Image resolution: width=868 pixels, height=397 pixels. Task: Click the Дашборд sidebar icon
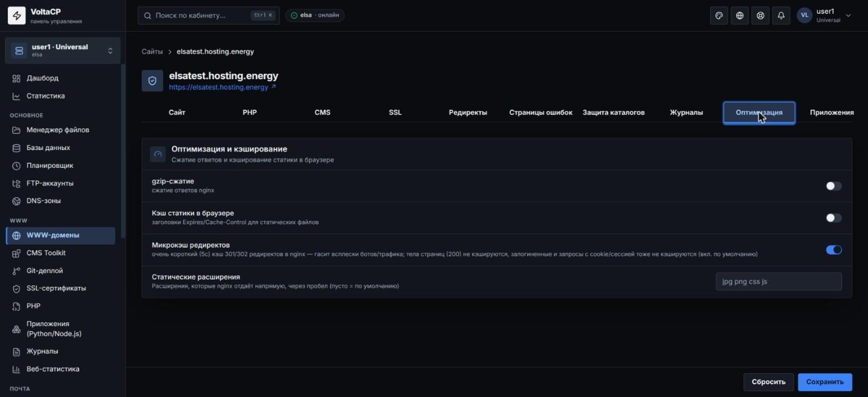point(17,79)
